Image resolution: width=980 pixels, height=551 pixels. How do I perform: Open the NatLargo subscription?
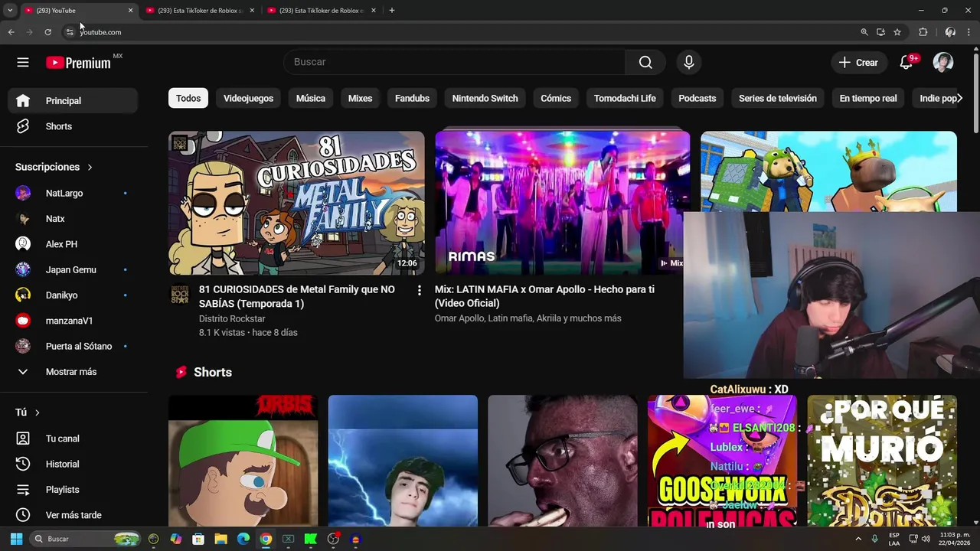point(73,194)
